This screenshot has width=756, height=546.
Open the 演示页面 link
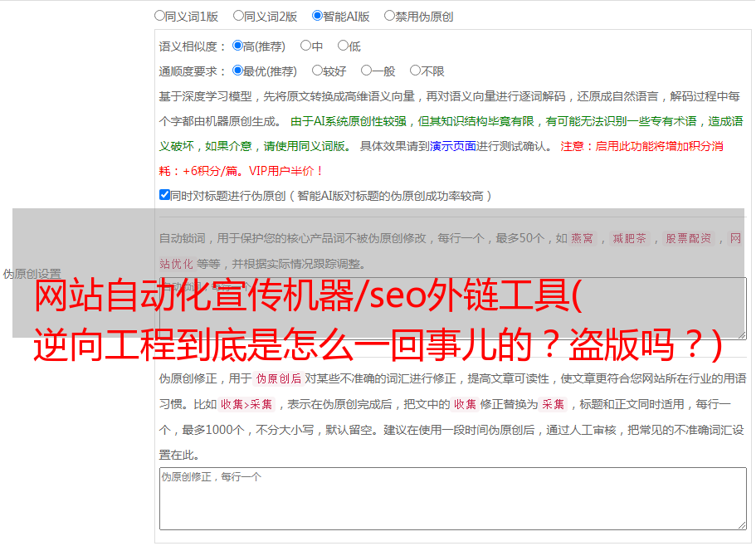click(453, 146)
